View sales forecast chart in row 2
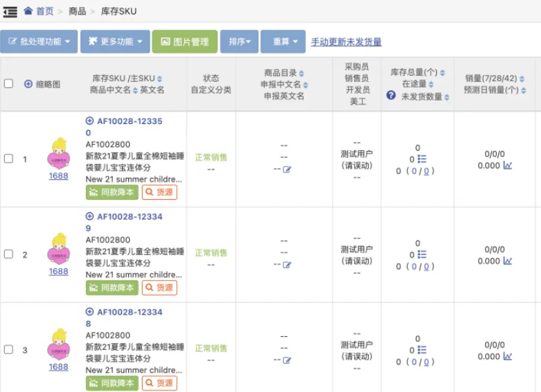The image size is (541, 392). pyautogui.click(x=507, y=261)
